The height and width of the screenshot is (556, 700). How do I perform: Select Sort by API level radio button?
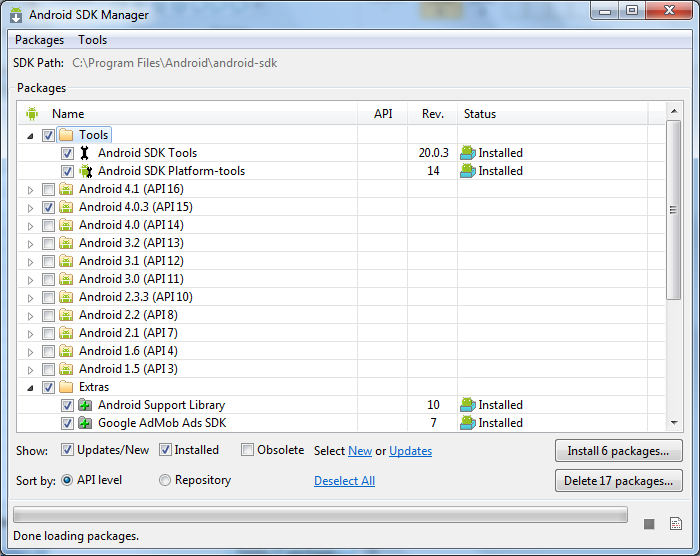(x=67, y=480)
